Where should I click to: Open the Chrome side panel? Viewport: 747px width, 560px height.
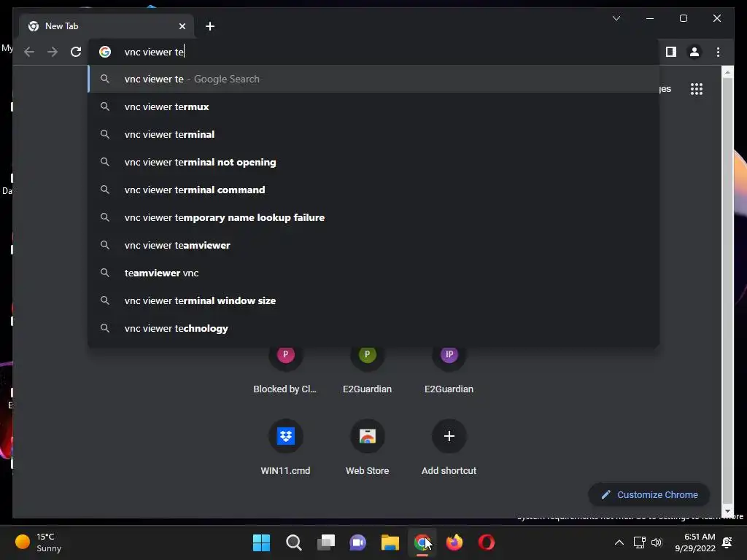pos(671,52)
